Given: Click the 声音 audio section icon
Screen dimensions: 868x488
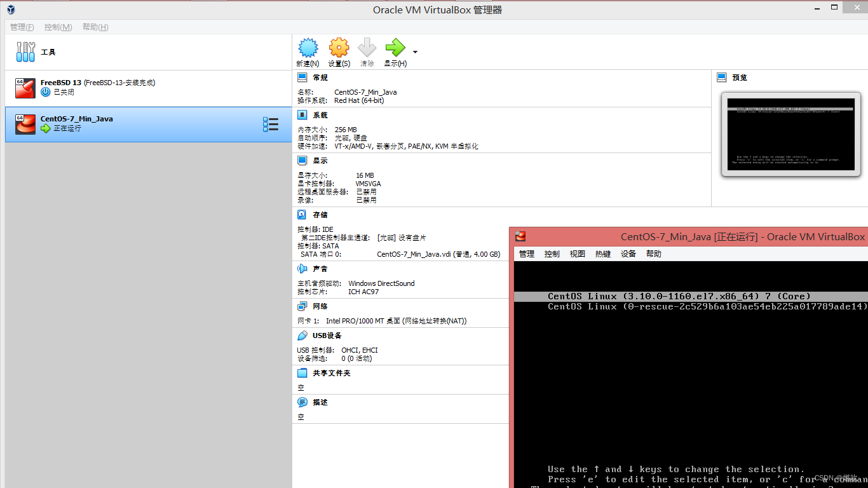Looking at the screenshot, I should pyautogui.click(x=302, y=269).
